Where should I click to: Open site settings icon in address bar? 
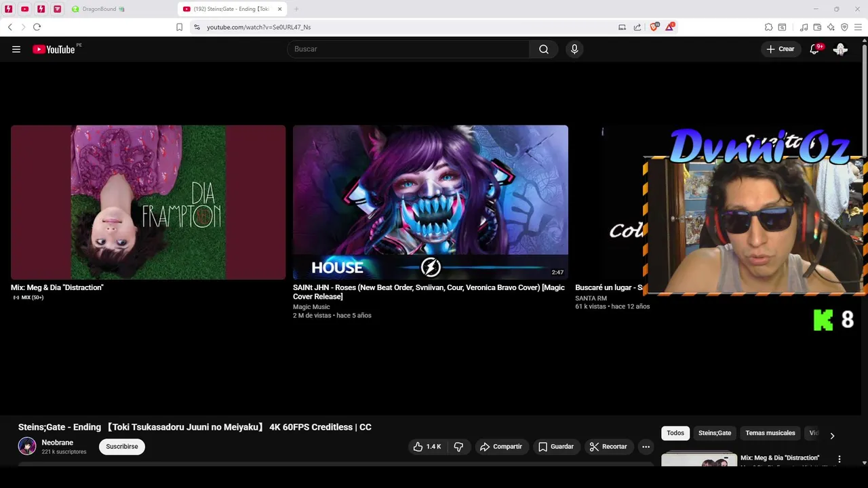197,27
